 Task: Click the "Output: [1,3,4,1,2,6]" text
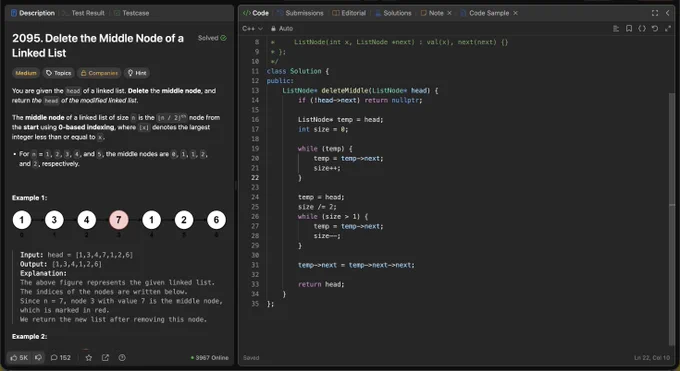pos(61,264)
